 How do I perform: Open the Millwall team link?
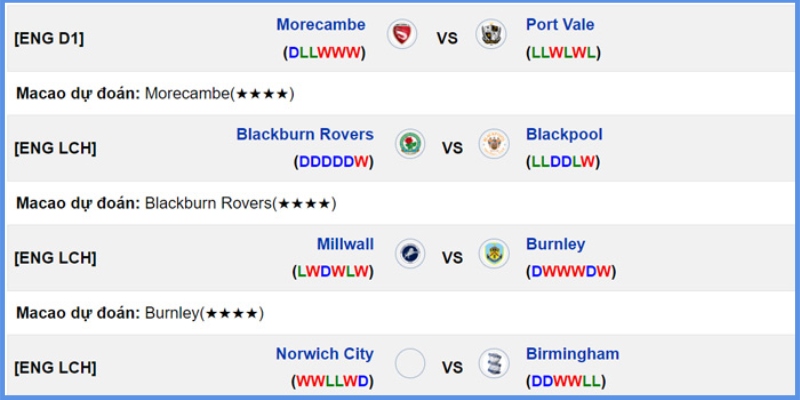coord(345,244)
